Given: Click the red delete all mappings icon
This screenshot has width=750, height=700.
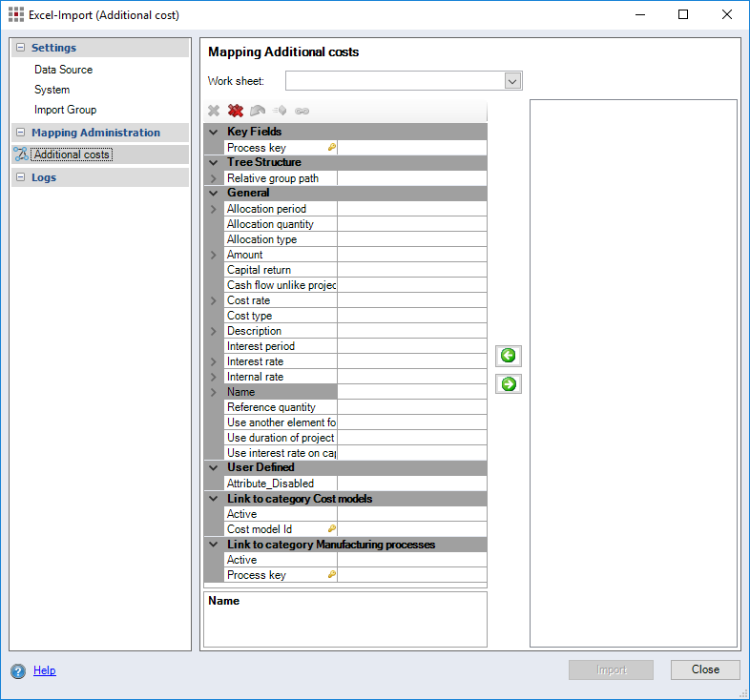Looking at the screenshot, I should (x=236, y=112).
